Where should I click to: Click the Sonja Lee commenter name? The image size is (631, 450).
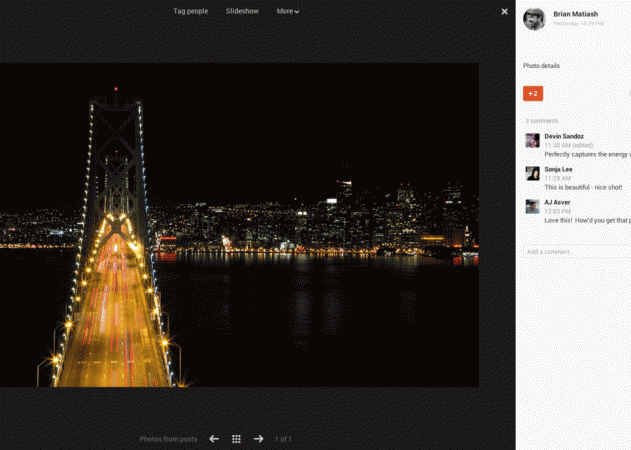tap(559, 169)
